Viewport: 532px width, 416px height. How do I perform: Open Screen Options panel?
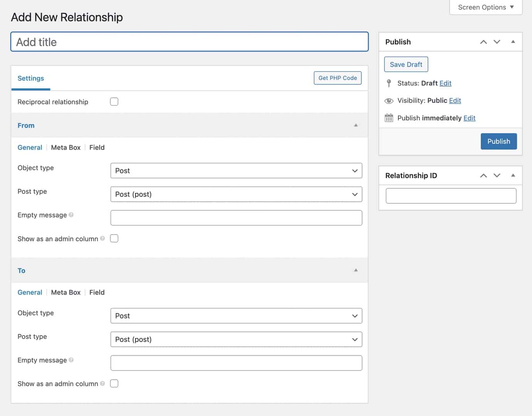(x=486, y=7)
